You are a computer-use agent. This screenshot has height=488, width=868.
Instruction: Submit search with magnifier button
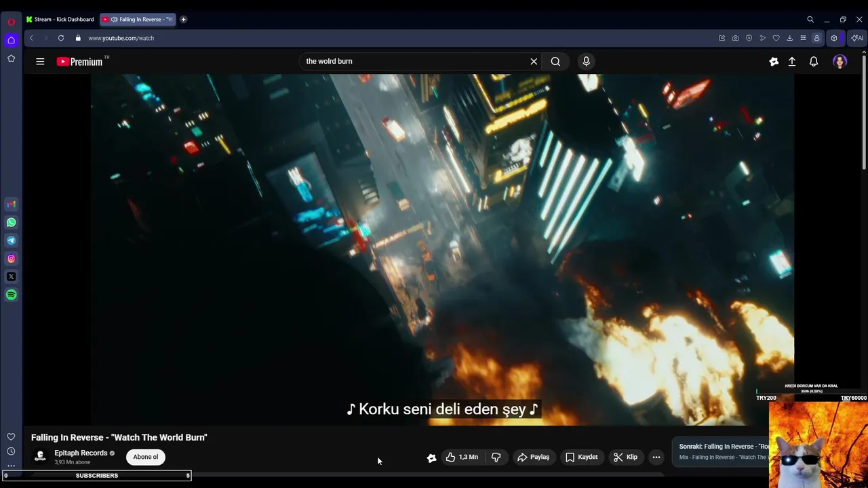point(555,61)
